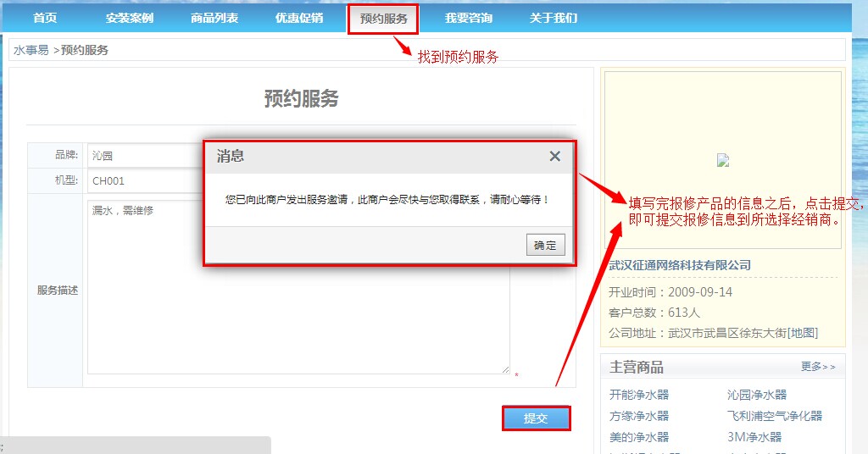Select 飞利浦空气净化器 product link
The image size is (868, 454).
tap(775, 416)
